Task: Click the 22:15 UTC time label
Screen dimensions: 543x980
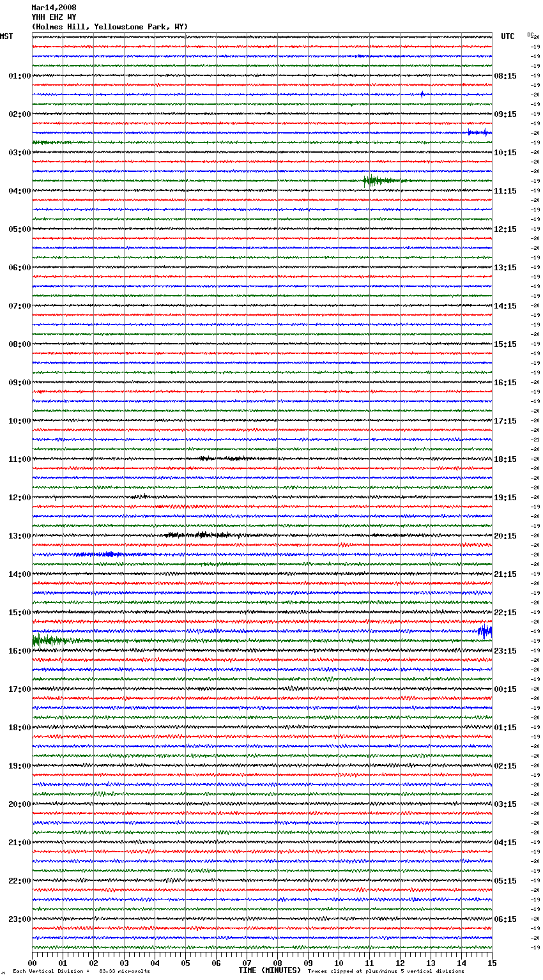Action: coord(505,613)
